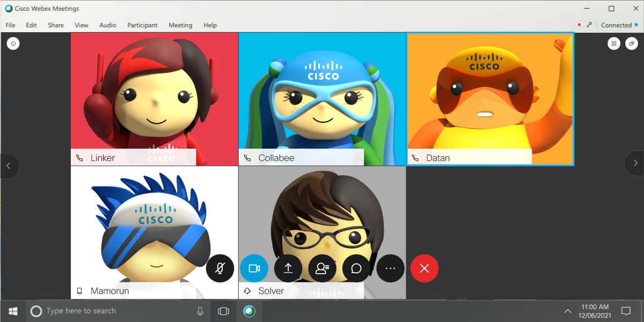Go to next participants page arrow
This screenshot has width=644, height=322.
[x=635, y=163]
